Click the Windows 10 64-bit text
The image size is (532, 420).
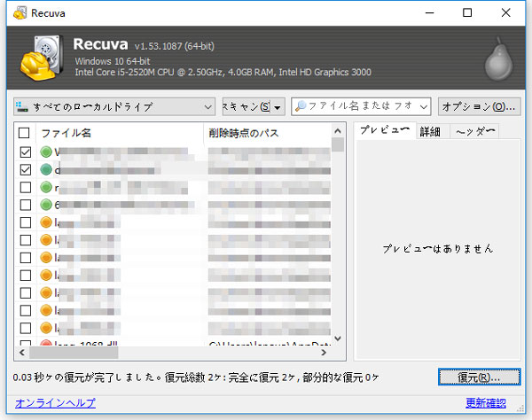[x=113, y=61]
